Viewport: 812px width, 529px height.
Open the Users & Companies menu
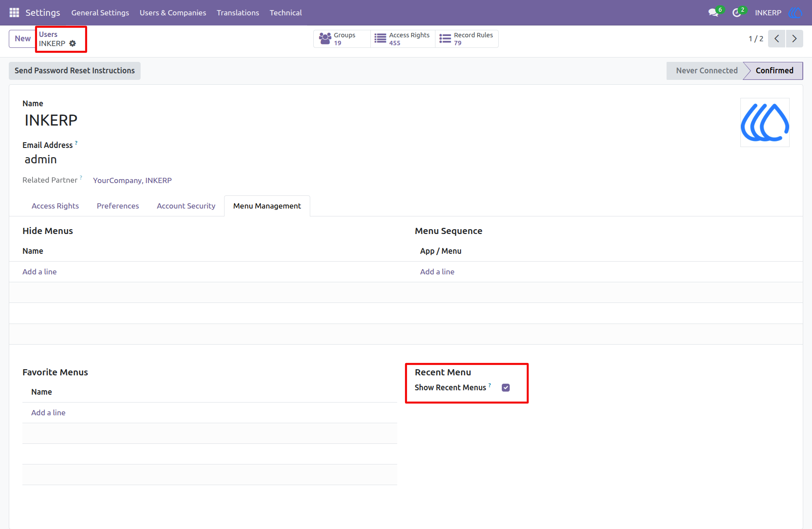[x=173, y=13]
